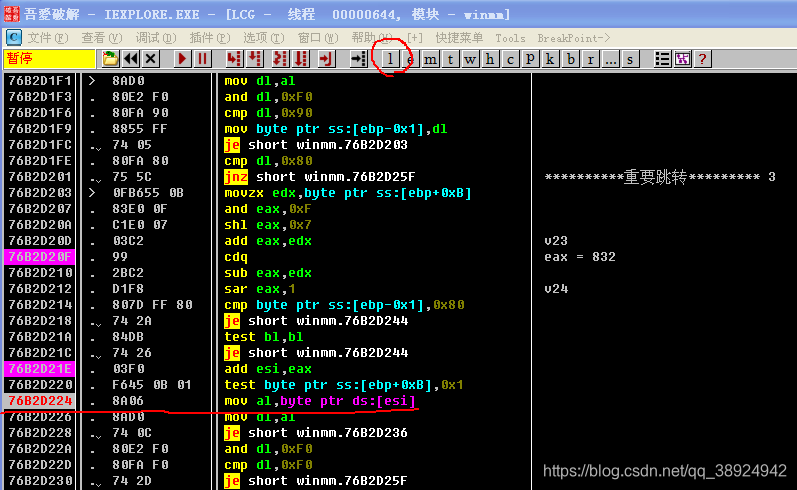Show Patches via 'P' button
797x490 pixels.
click(530, 59)
